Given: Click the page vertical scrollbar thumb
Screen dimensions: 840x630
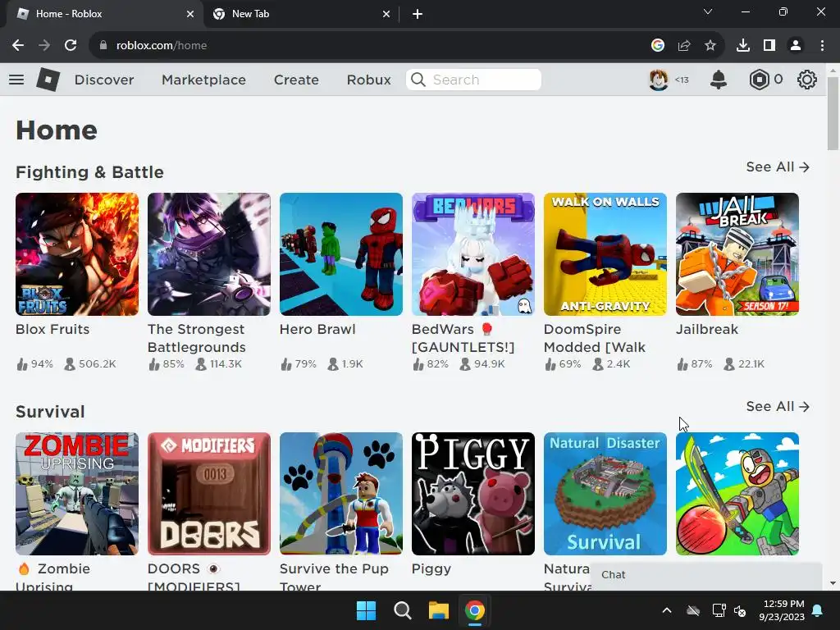Looking at the screenshot, I should click(833, 114).
